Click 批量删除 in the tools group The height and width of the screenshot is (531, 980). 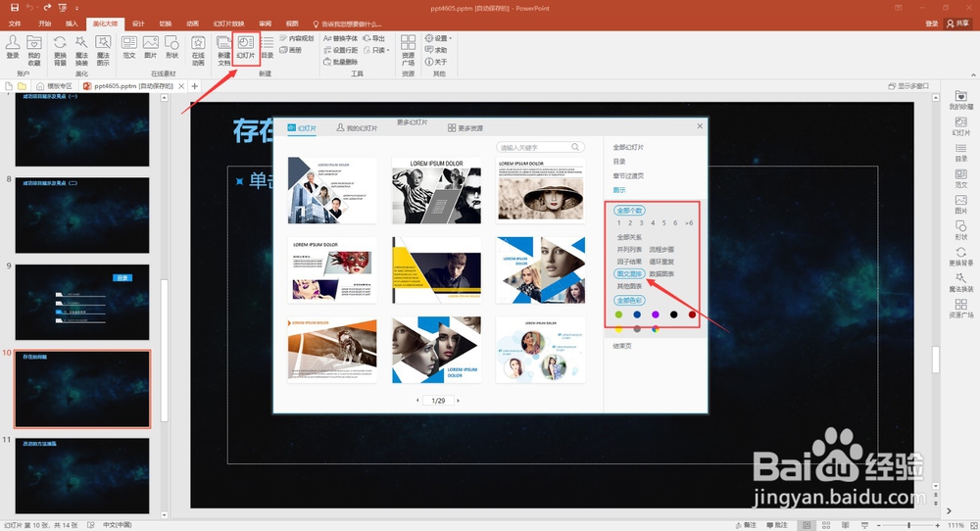(341, 62)
